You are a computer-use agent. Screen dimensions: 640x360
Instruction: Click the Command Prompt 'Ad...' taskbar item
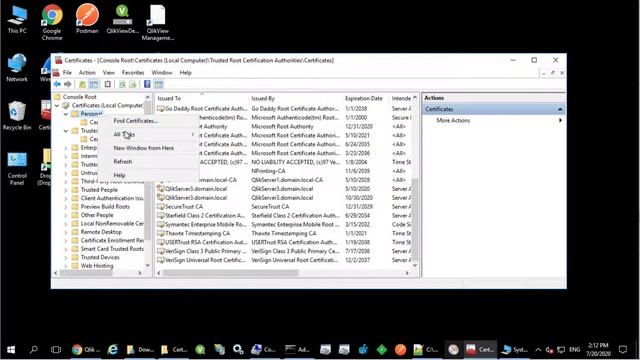click(297, 349)
